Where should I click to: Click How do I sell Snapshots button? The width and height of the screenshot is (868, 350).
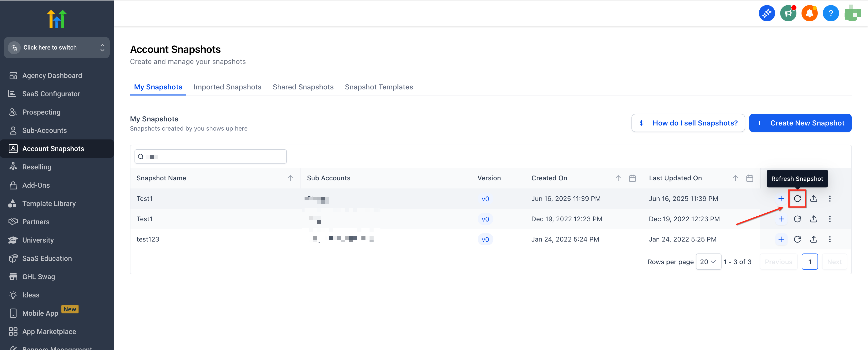click(x=688, y=123)
